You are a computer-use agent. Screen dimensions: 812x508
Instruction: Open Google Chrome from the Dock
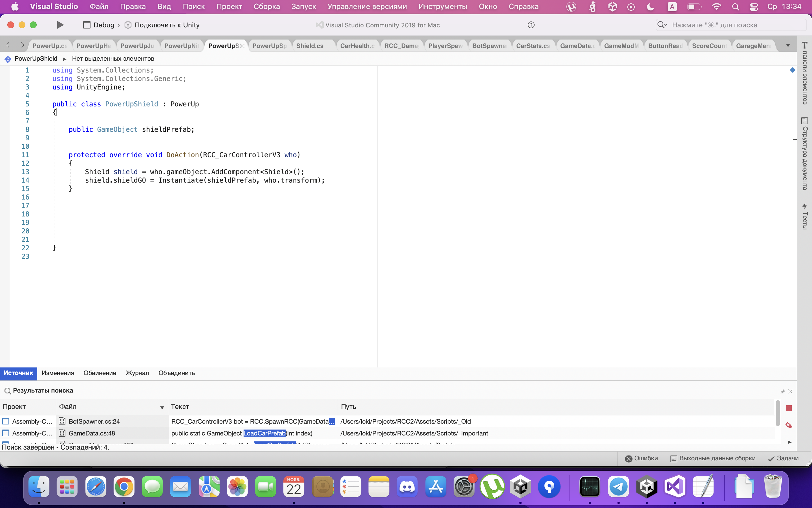(x=124, y=487)
